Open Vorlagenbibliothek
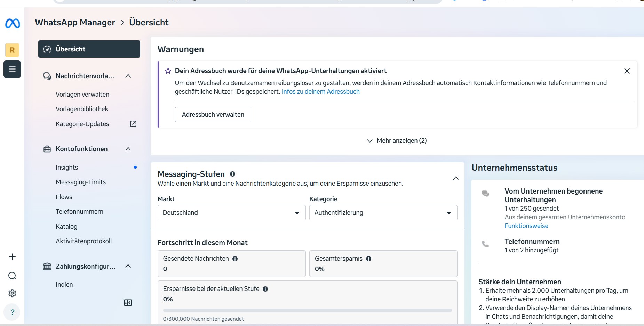 pyautogui.click(x=82, y=109)
